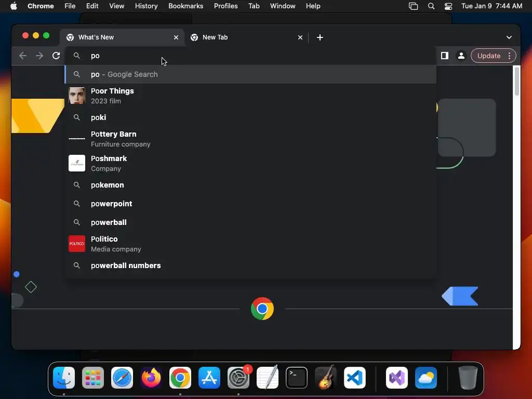Image resolution: width=532 pixels, height=399 pixels.
Task: Click the address bar containing po
Action: [250, 56]
